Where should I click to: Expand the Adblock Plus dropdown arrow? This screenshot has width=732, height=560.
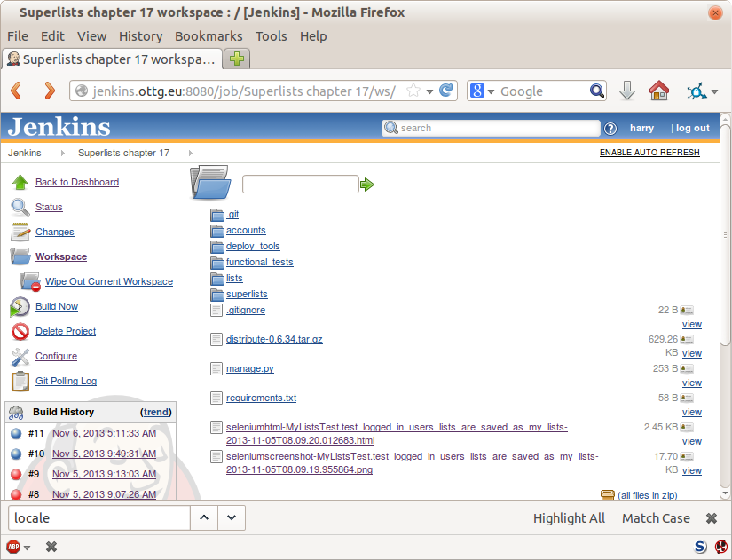coord(27,547)
